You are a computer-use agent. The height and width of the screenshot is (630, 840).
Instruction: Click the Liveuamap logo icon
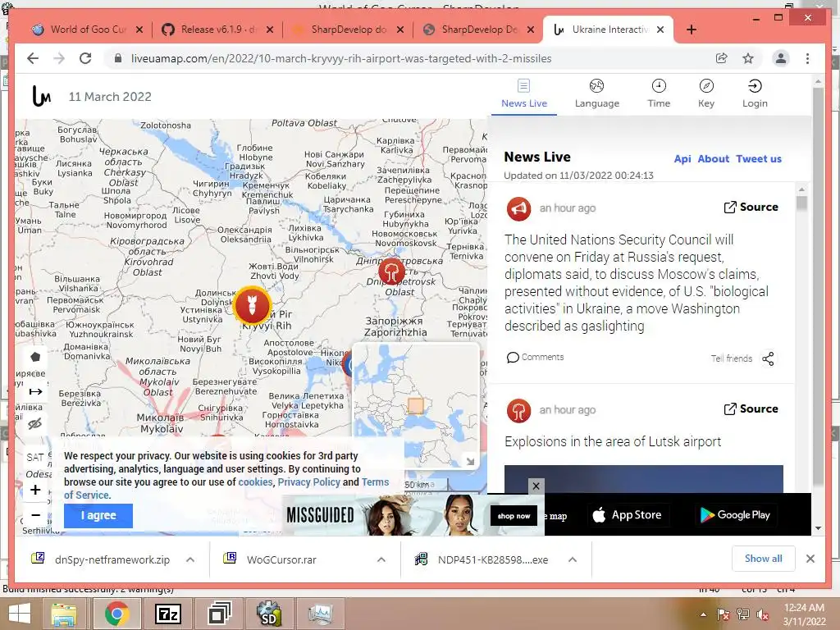click(42, 97)
